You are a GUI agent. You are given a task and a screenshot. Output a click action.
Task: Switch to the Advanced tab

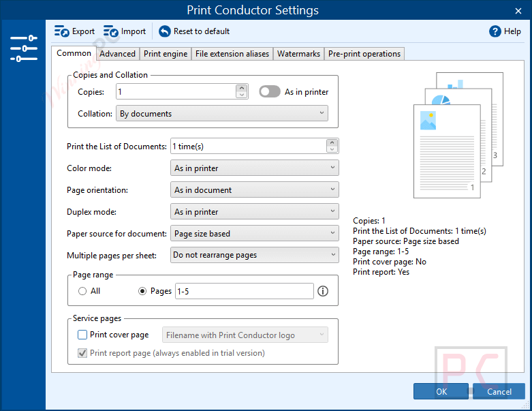pos(117,54)
